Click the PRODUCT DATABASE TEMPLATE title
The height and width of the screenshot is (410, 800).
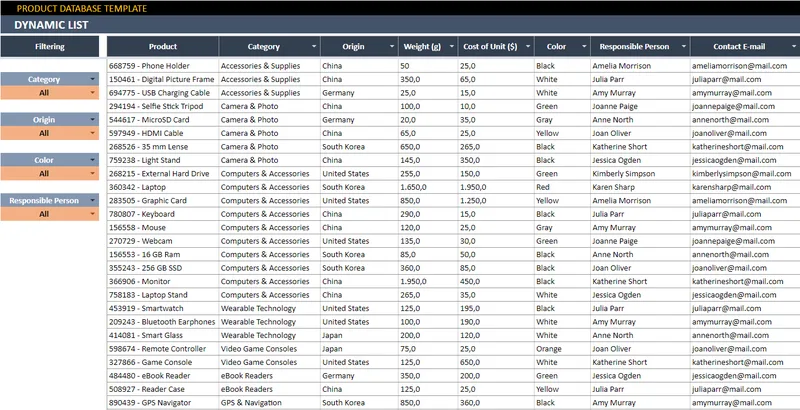(82, 8)
